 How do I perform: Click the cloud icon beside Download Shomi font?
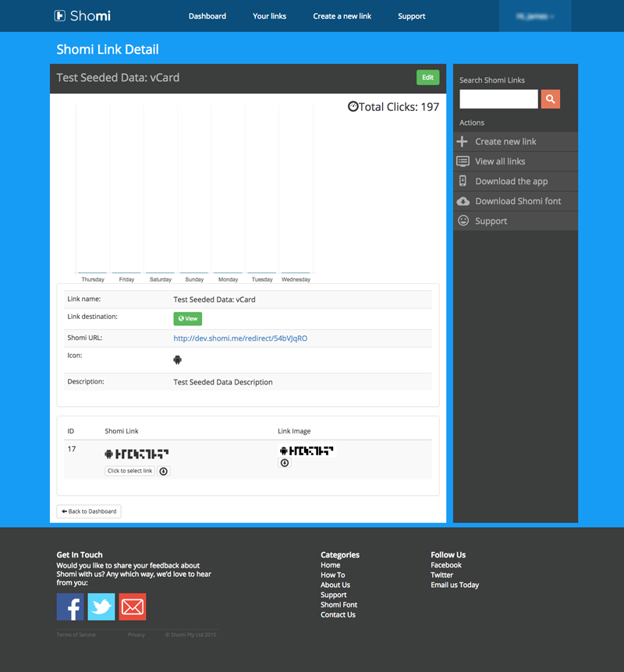point(463,201)
